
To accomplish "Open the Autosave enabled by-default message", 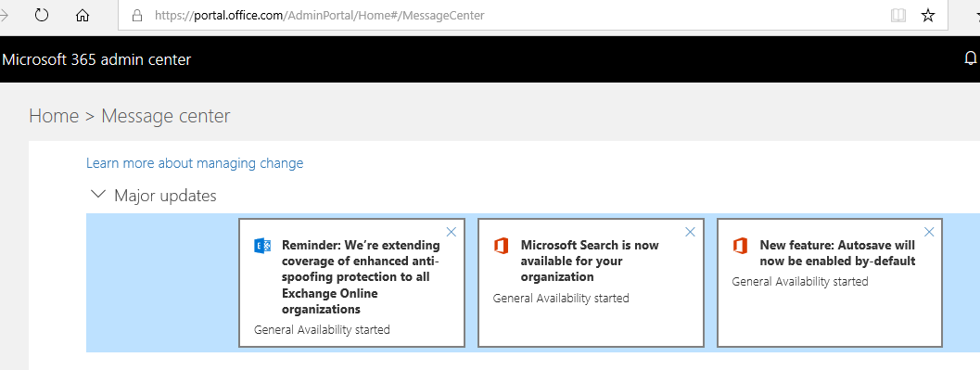I will tap(837, 253).
